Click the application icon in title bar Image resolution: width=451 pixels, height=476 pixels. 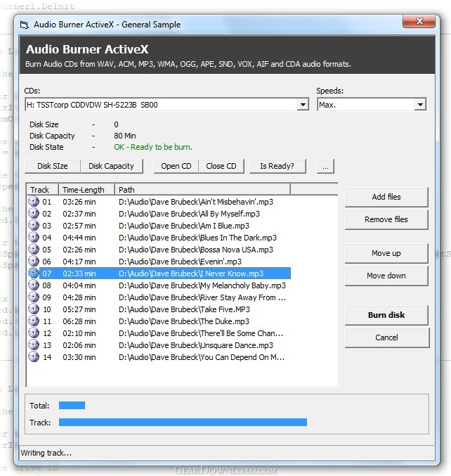point(25,25)
